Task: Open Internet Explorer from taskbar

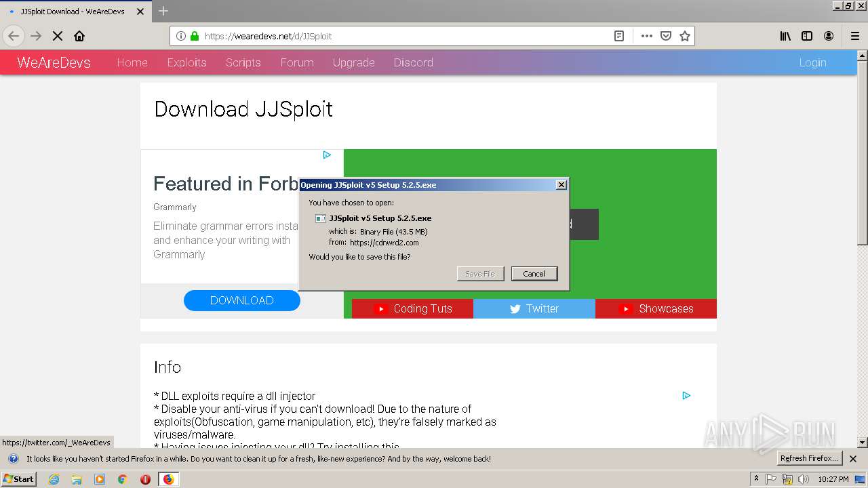Action: (54, 479)
